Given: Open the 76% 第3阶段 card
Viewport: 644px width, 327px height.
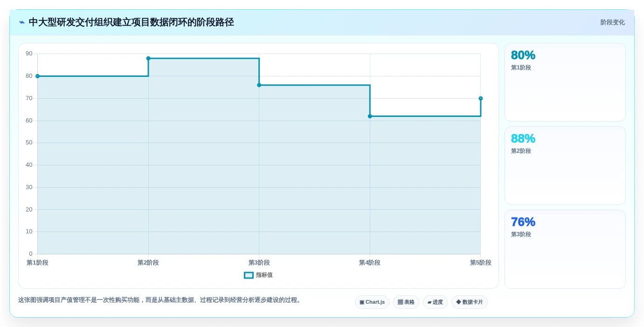Looking at the screenshot, I should click(565, 249).
